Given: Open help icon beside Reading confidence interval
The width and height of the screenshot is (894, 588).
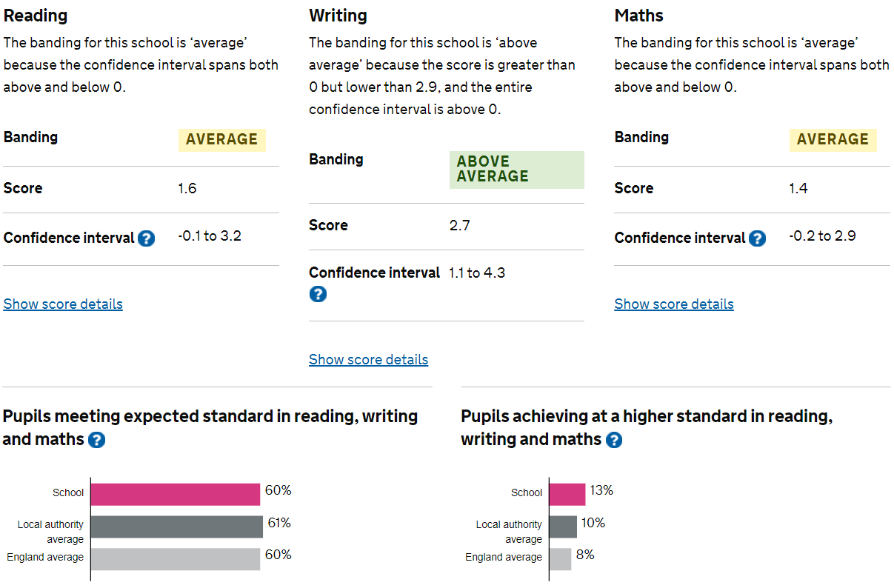Looking at the screenshot, I should (x=147, y=238).
